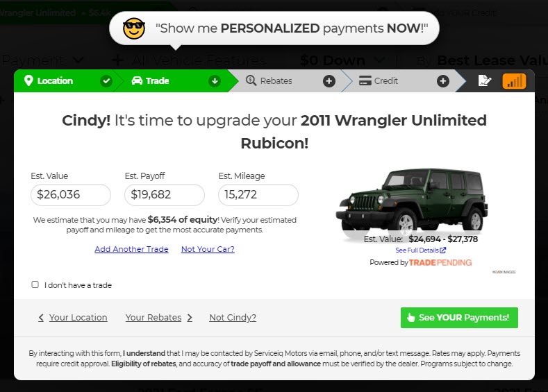Screen dimensions: 548x392
Task: Open the Rebates tab
Action: pyautogui.click(x=276, y=80)
